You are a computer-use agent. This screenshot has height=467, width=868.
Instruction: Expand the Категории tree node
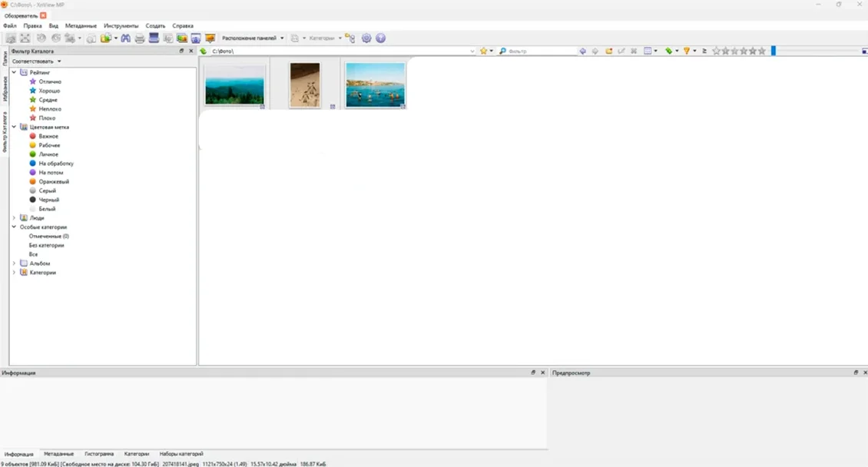15,272
